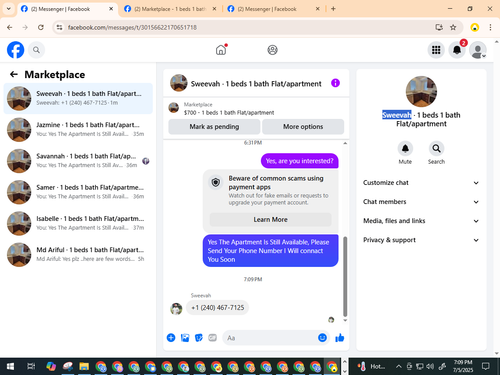Click Mark as pending button
Viewport: 500px width, 375px height.
pyautogui.click(x=214, y=127)
